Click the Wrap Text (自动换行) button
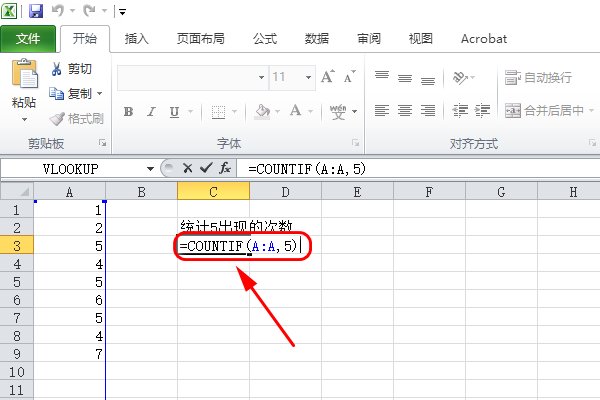Image resolution: width=600 pixels, height=400 pixels. [x=538, y=78]
